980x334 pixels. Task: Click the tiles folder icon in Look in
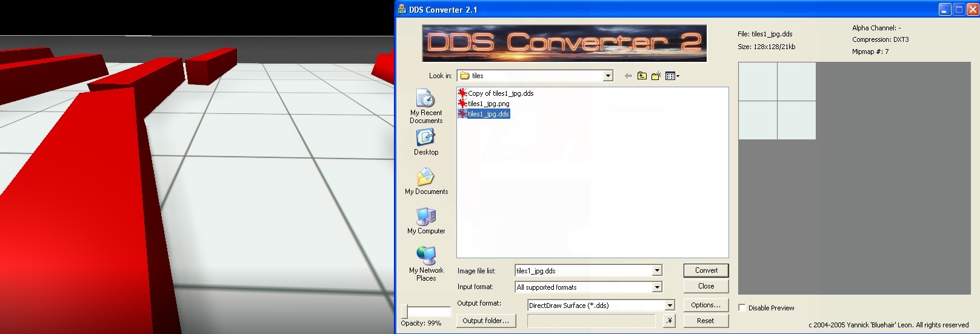[465, 76]
